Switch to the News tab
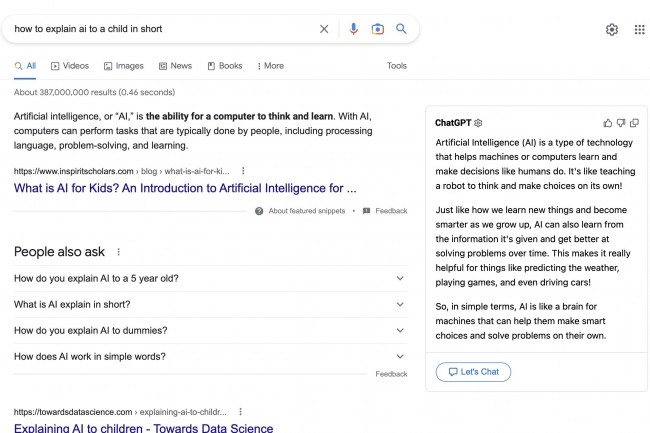 tap(175, 66)
